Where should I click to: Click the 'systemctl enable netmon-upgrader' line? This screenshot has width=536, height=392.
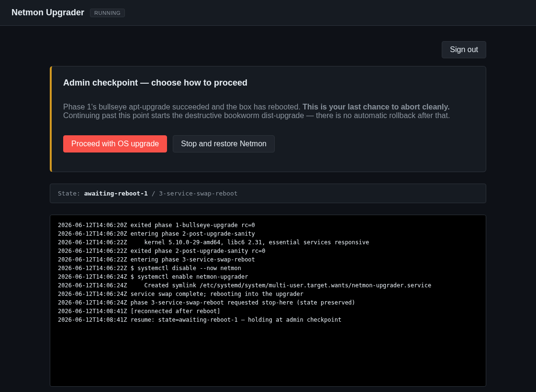click(x=153, y=277)
